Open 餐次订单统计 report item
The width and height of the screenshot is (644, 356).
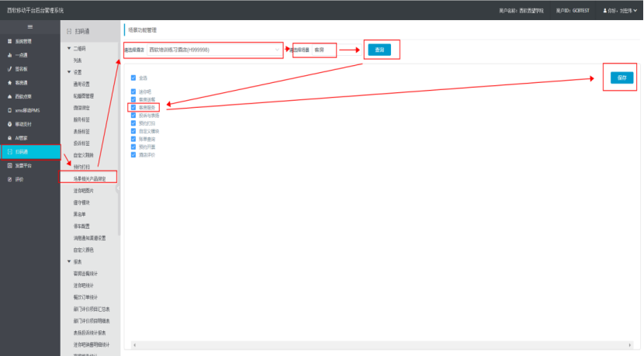(85, 297)
